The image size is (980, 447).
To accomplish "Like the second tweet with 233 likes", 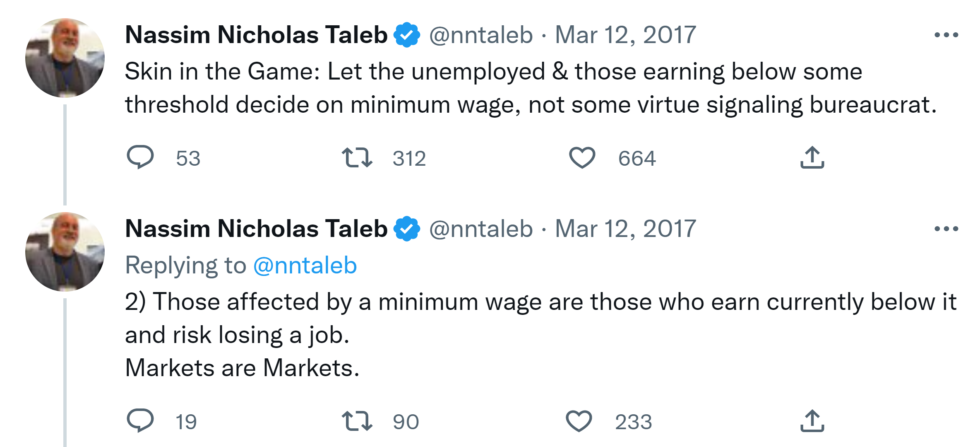I will tap(579, 421).
